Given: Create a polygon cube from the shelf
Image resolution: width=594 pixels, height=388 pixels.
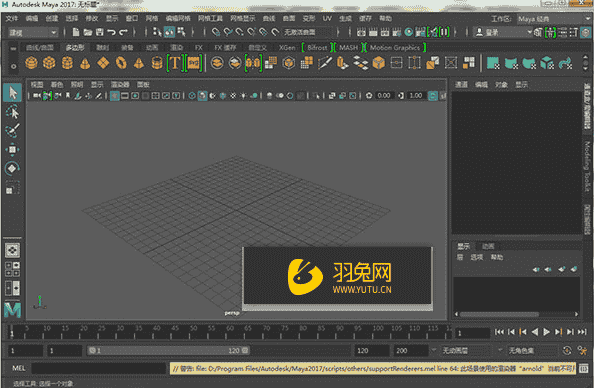Looking at the screenshot, I should (49, 63).
